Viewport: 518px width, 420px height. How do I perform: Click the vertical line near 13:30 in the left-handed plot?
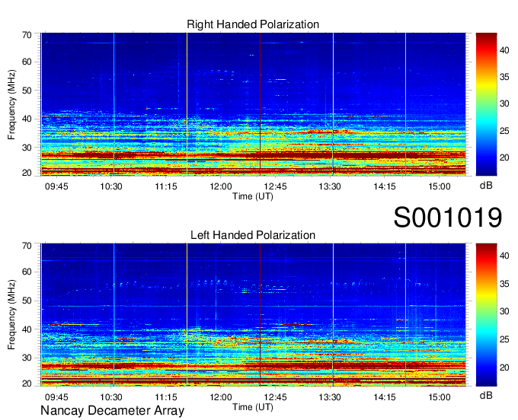(333, 315)
